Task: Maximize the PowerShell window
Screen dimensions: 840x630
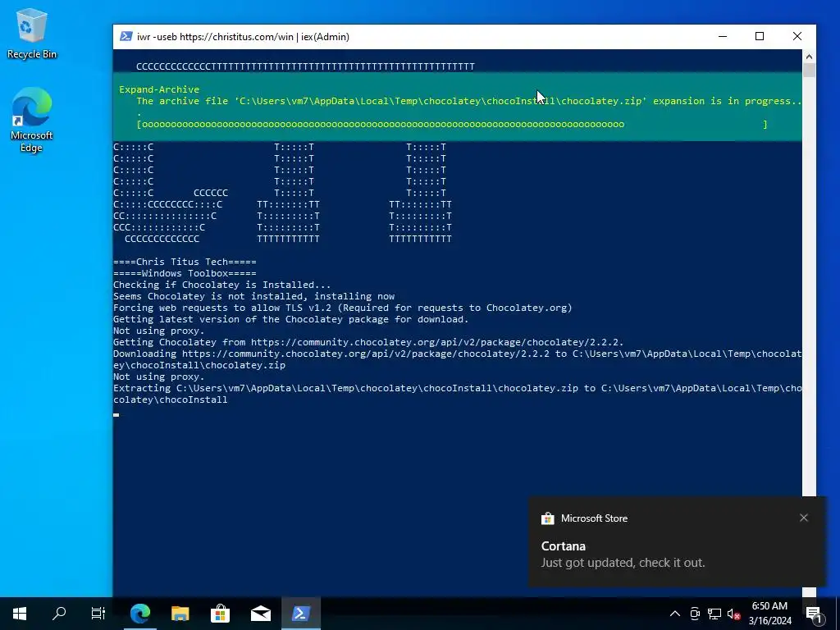Action: click(x=760, y=36)
